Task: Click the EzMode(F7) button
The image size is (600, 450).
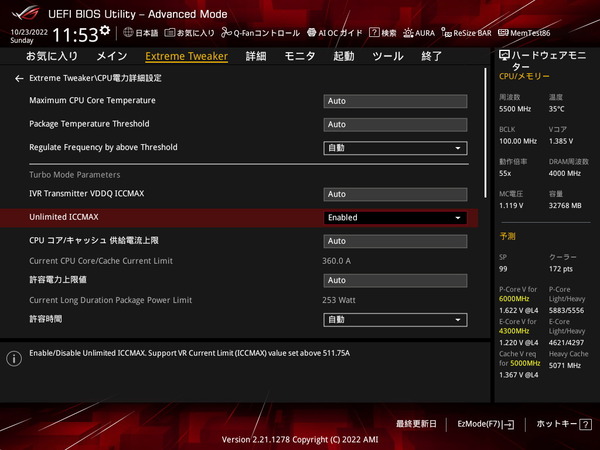Action: point(485,424)
